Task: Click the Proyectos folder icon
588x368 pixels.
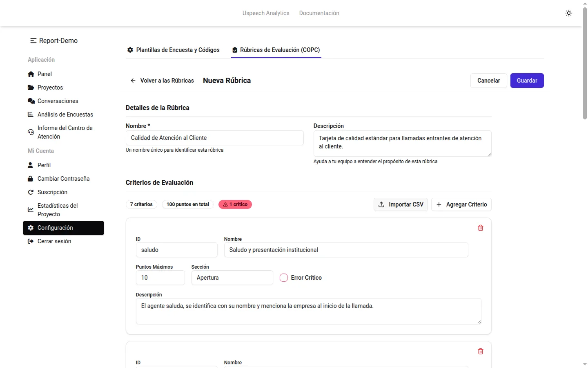Action: [x=31, y=88]
